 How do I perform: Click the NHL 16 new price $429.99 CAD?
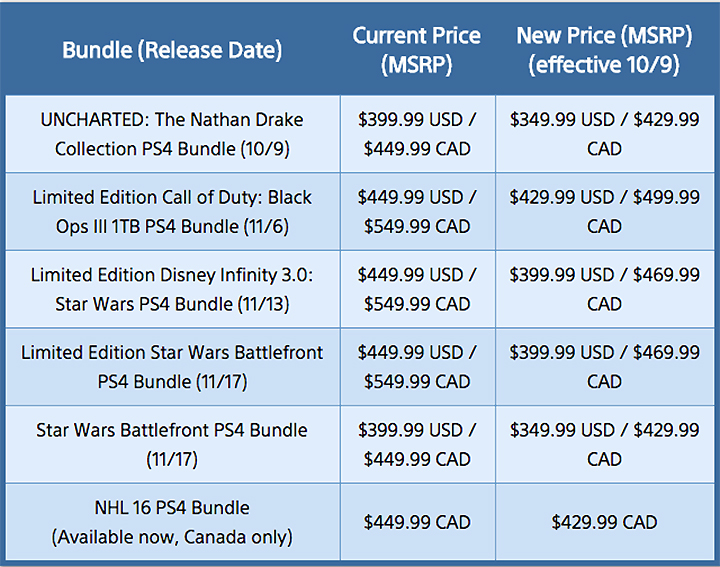click(x=605, y=522)
